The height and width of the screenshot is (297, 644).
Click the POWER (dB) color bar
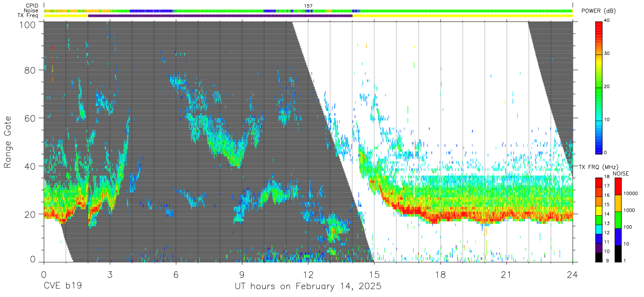pos(599,87)
